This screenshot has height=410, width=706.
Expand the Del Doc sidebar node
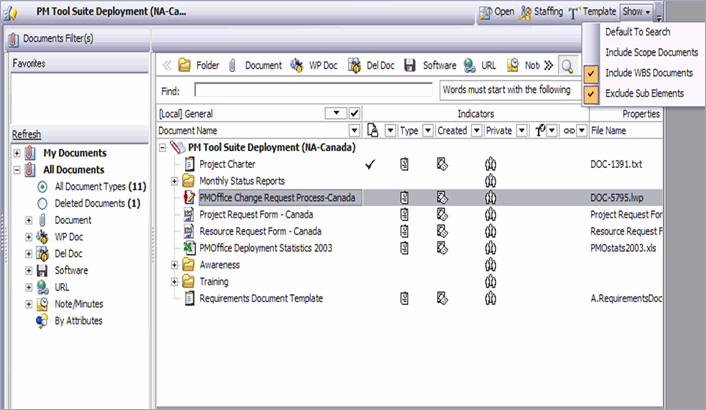(29, 254)
